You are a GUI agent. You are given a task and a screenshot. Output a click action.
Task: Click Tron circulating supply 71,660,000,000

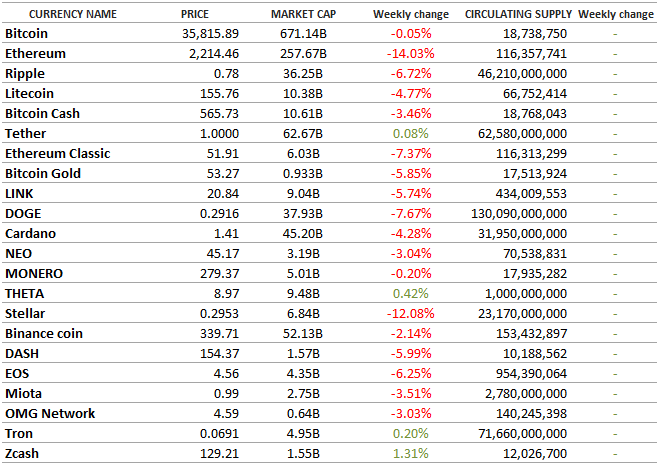click(x=522, y=434)
